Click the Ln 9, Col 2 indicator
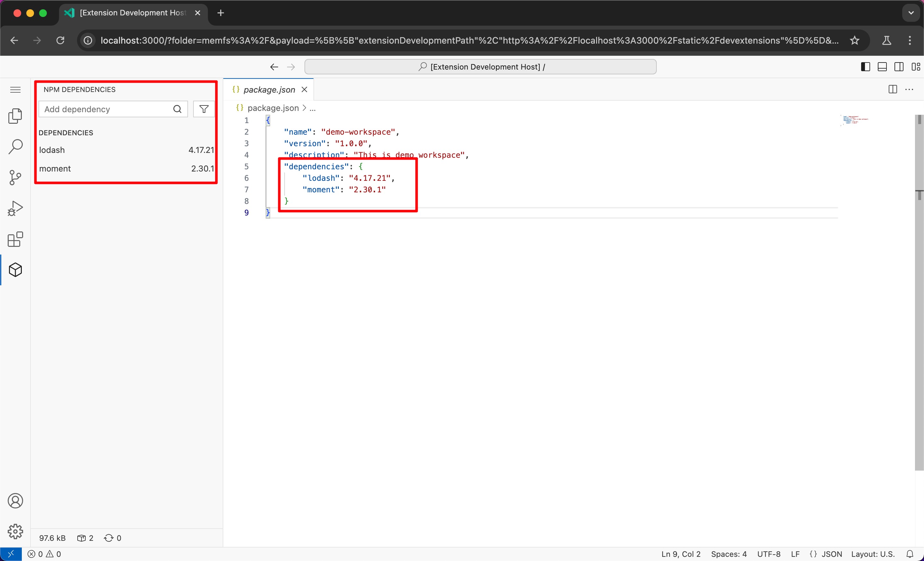Viewport: 924px width, 561px height. point(681,554)
